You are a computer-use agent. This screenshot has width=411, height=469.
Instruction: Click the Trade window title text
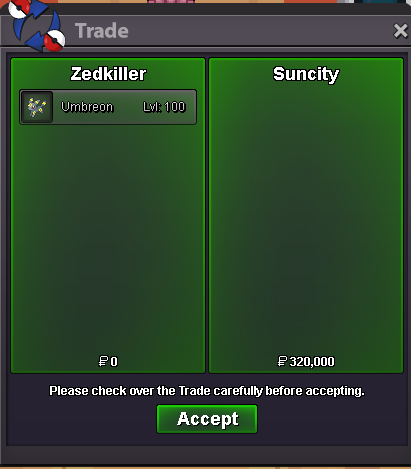[x=102, y=31]
